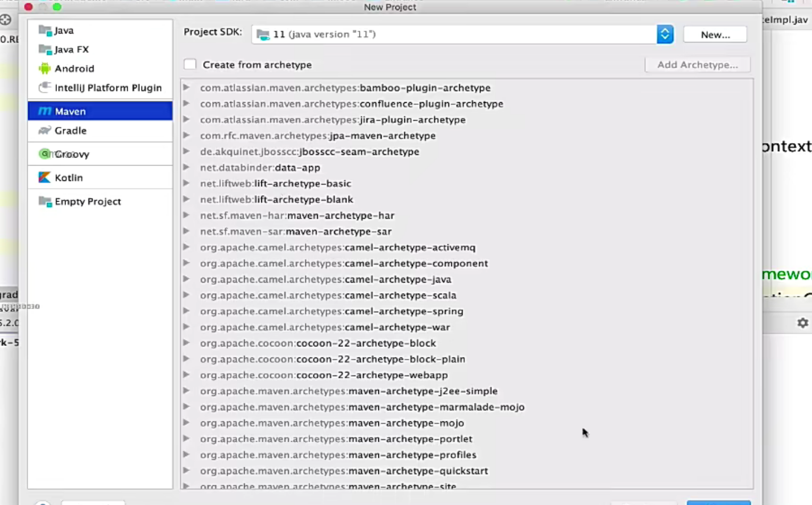812x505 pixels.
Task: Select Maven in the project type list
Action: 70,111
